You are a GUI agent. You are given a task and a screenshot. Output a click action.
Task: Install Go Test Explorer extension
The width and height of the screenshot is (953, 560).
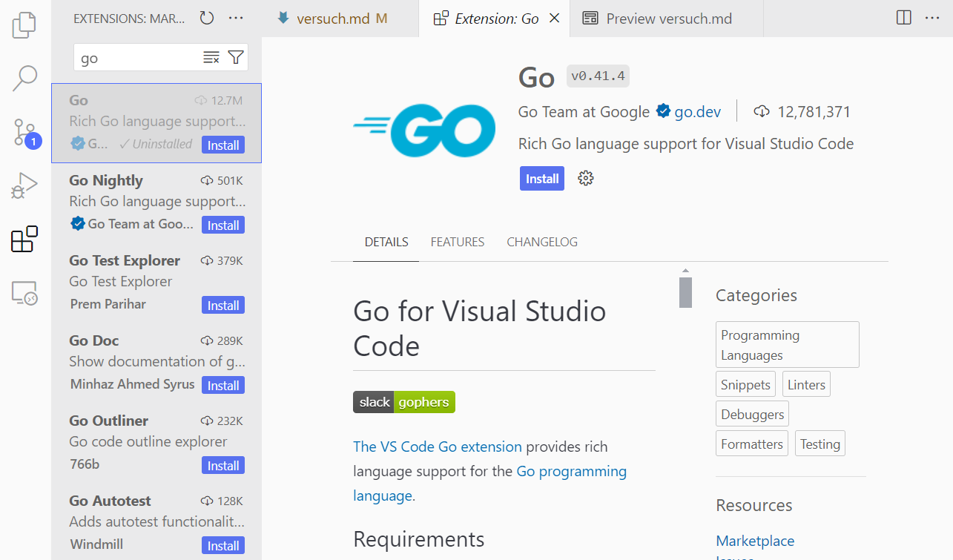tap(223, 306)
